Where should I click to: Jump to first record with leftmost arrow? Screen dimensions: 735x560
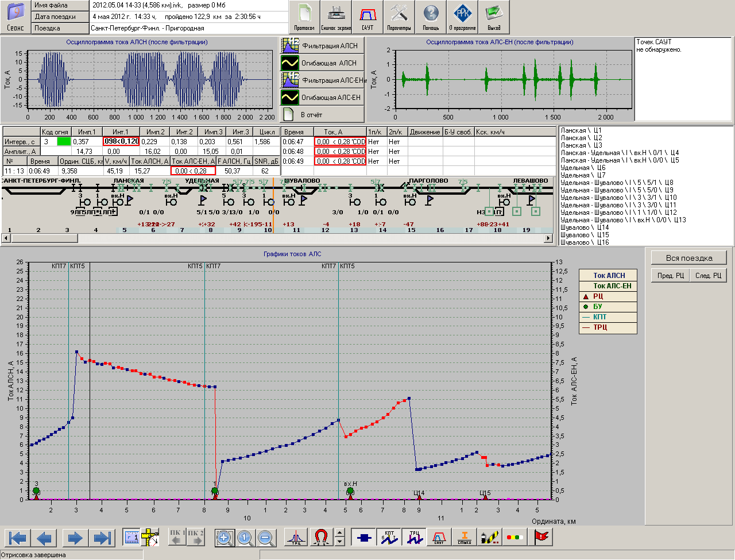point(17,538)
